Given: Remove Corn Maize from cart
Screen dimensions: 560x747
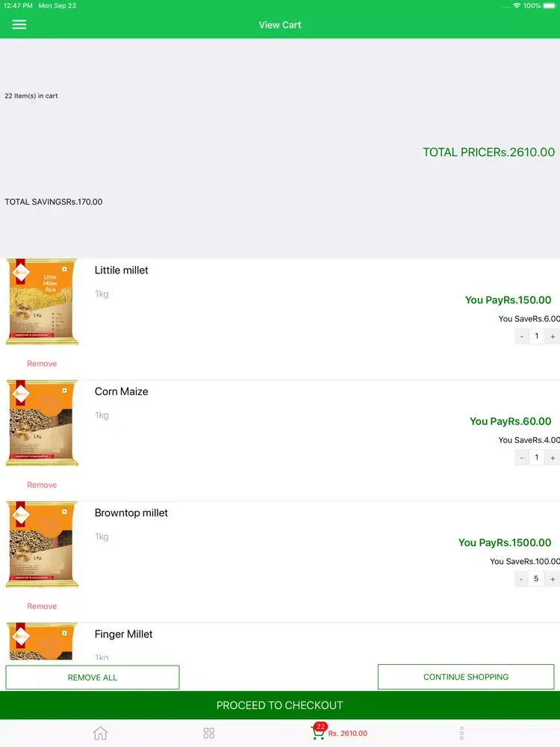Looking at the screenshot, I should pos(42,485).
